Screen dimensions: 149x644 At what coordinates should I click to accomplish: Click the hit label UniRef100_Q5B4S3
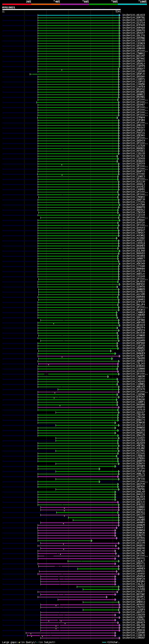tap(133, 602)
